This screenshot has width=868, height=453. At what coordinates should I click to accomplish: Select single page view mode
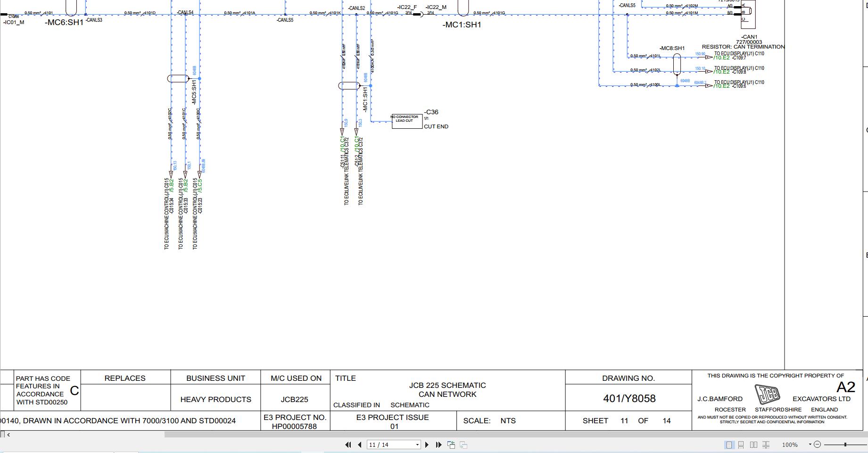coord(729,445)
